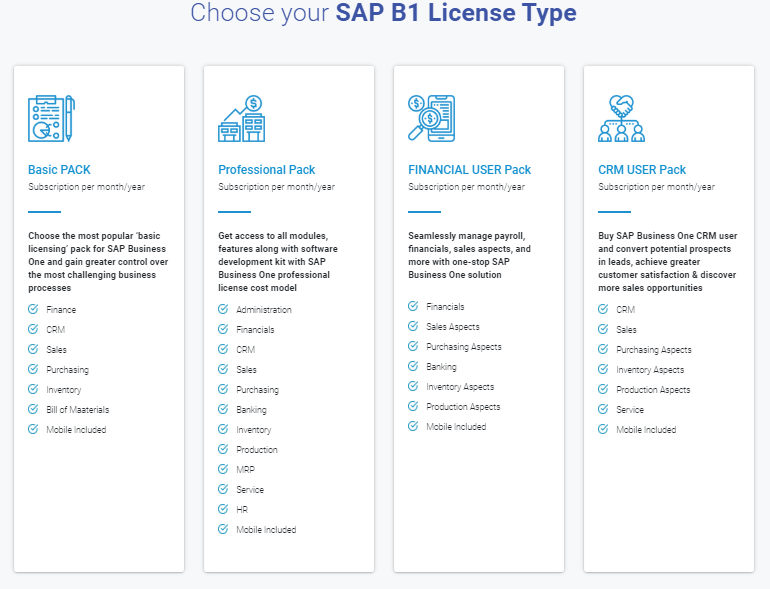770x589 pixels.
Task: Select 'Purchasing' text in Professional Pack
Action: [257, 390]
